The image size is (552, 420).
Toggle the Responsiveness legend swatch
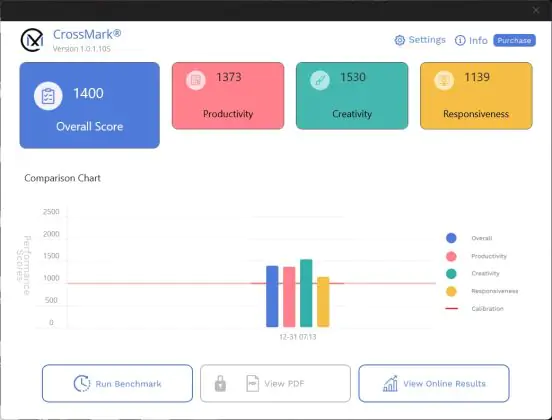(451, 292)
